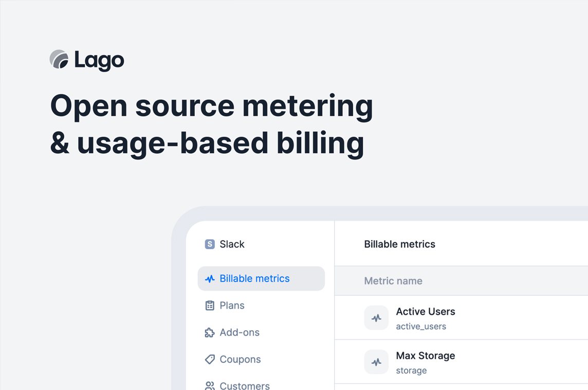Click the pulse icon beside Billable metrics in sidebar
Screen dimensions: 588x390
[x=210, y=279]
